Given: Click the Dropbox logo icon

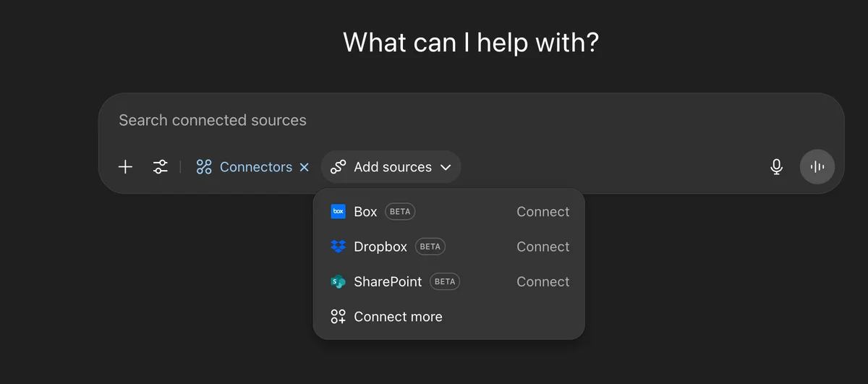Looking at the screenshot, I should [x=338, y=247].
